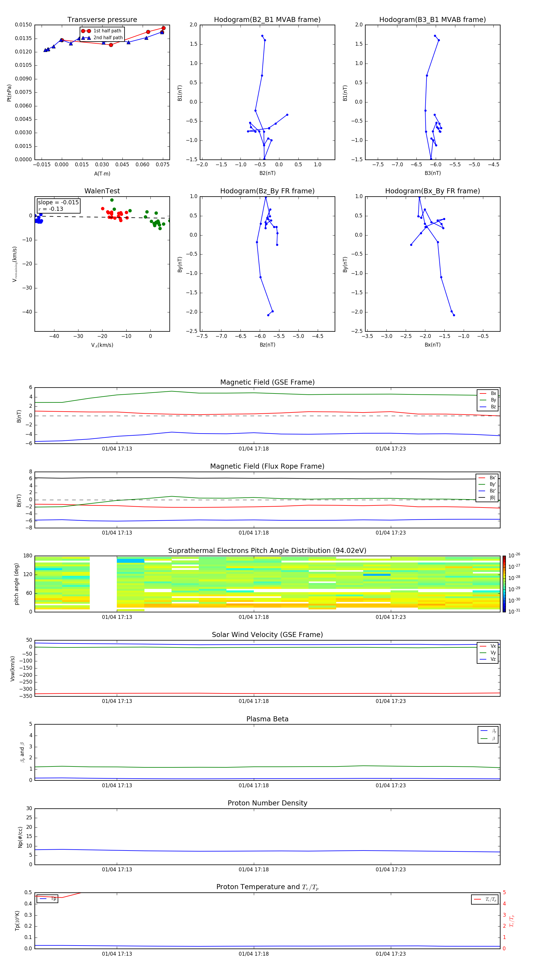This screenshot has width=535, height=980.
Task: Select the β legend entry in Plasma Beta
Action: pos(488,739)
